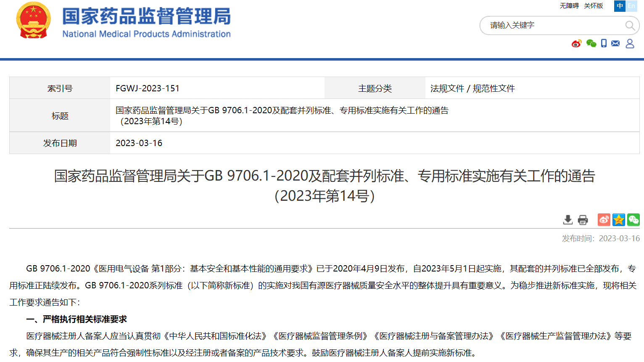The height and width of the screenshot is (362, 644).
Task: Open the 无障碍 accessibility link
Action: coord(569,6)
